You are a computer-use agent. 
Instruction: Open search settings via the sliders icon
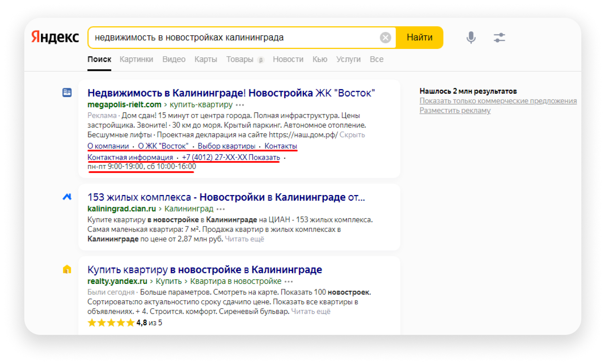499,38
